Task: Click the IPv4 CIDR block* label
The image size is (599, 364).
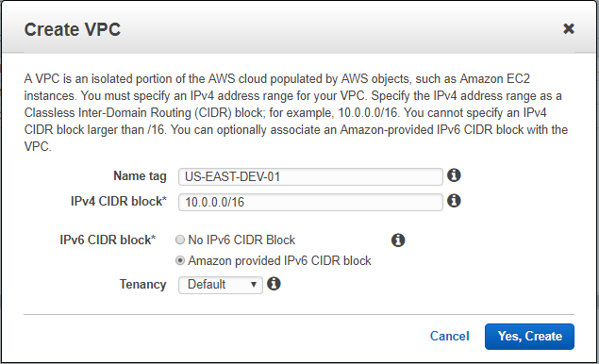Action: tap(119, 201)
